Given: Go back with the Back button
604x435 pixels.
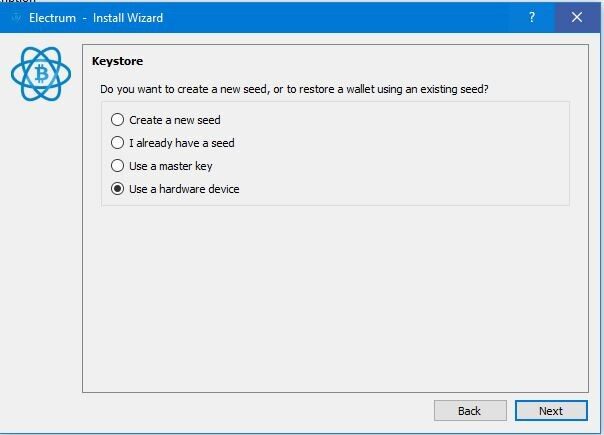Looking at the screenshot, I should pyautogui.click(x=470, y=411).
